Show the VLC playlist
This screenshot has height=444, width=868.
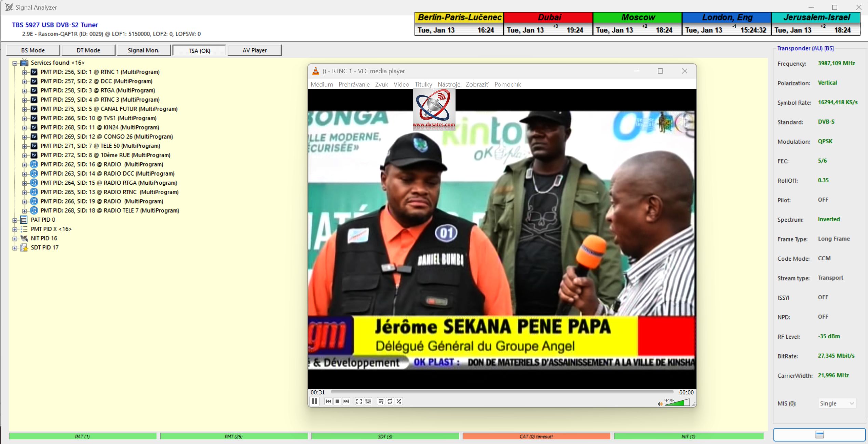click(x=381, y=401)
